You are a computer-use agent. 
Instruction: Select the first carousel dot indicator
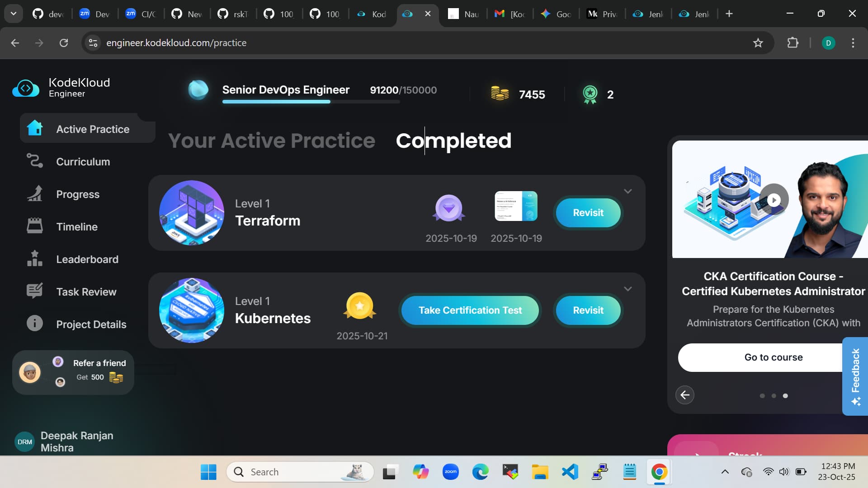[x=762, y=396]
